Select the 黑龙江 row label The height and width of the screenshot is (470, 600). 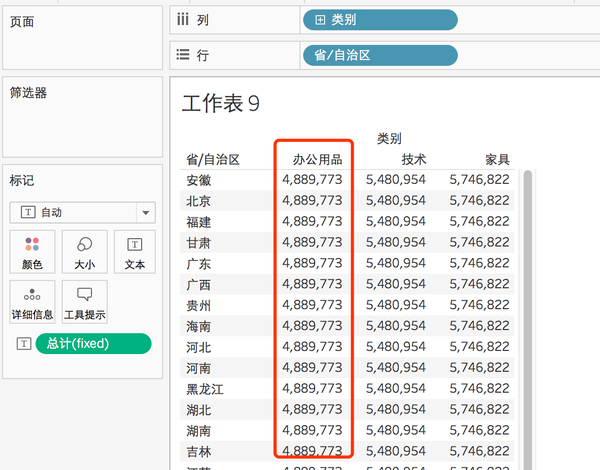(205, 389)
